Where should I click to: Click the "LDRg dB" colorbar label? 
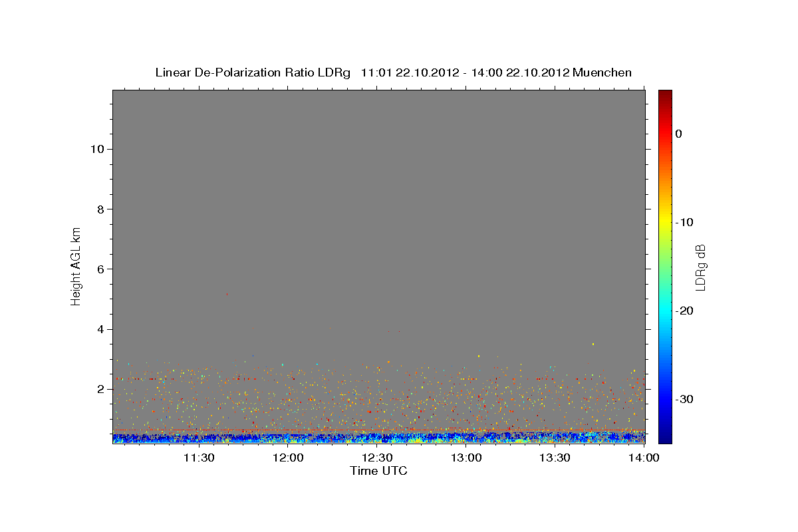[x=700, y=267]
